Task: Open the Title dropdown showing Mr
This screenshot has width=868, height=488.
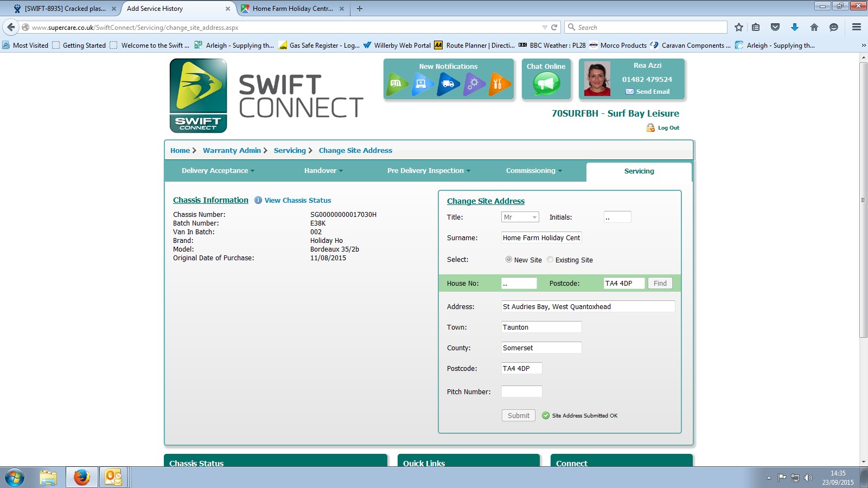Action: (x=520, y=217)
